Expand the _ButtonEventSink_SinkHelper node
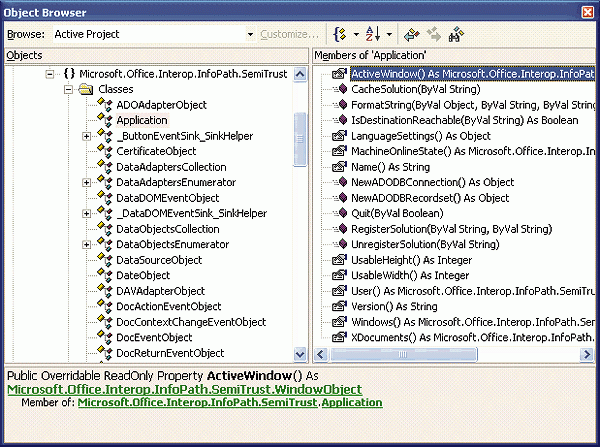The width and height of the screenshot is (600, 447). (x=86, y=136)
